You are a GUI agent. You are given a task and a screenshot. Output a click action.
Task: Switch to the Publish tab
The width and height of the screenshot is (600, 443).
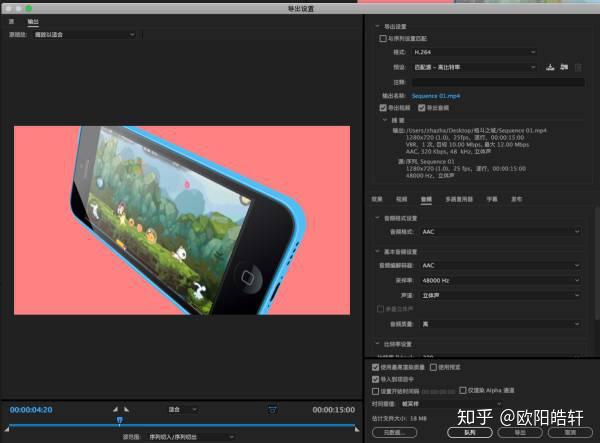[x=517, y=199]
